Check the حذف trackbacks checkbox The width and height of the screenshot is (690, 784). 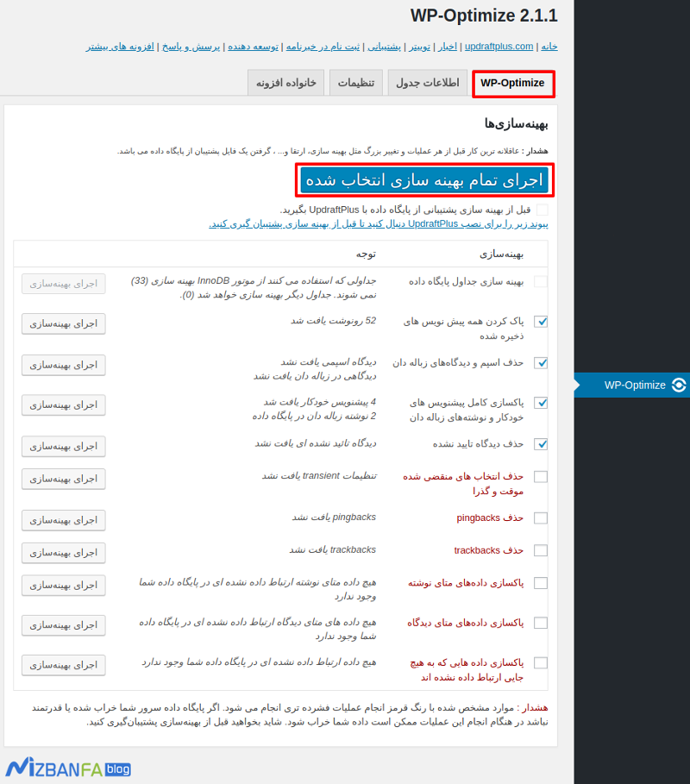(x=541, y=550)
